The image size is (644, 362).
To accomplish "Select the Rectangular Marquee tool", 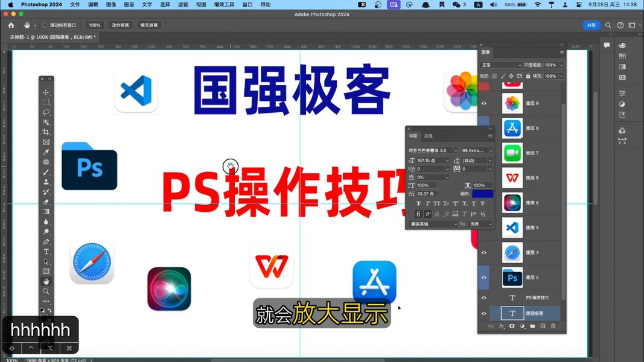I will (x=46, y=102).
